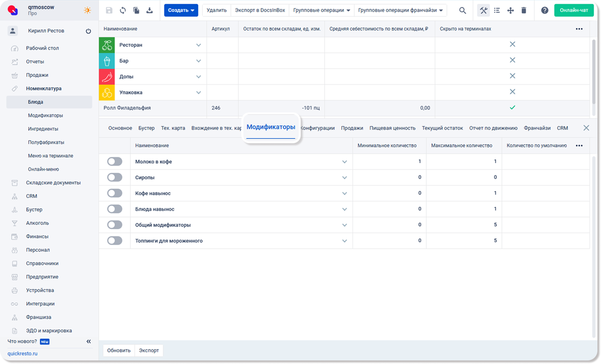601x364 pixels.
Task: Click the Ресторан cherry category icon
Action: 107,45
